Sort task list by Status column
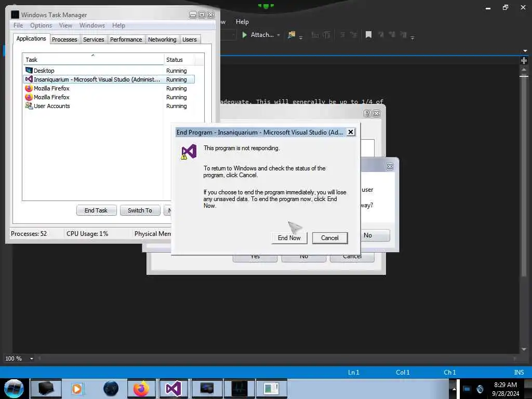Screen dimensions: 532x399 point(180,59)
